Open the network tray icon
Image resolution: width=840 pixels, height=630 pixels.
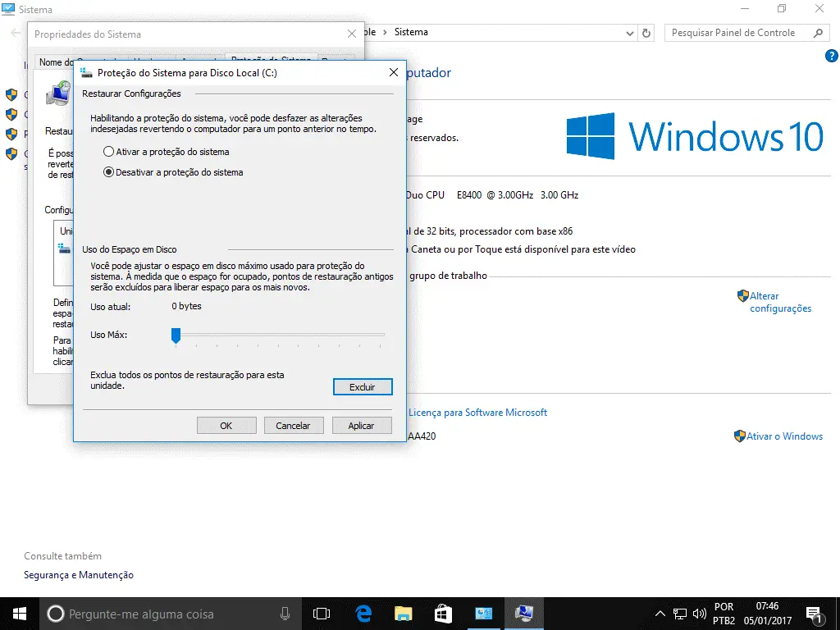point(680,614)
